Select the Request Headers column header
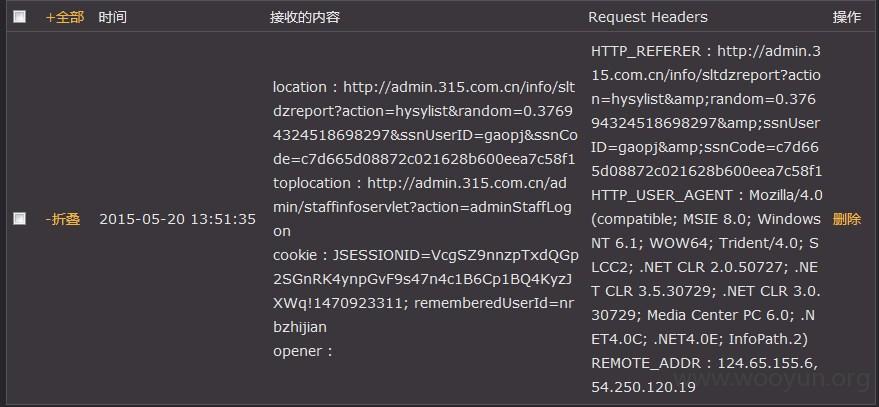The image size is (879, 407). [647, 17]
